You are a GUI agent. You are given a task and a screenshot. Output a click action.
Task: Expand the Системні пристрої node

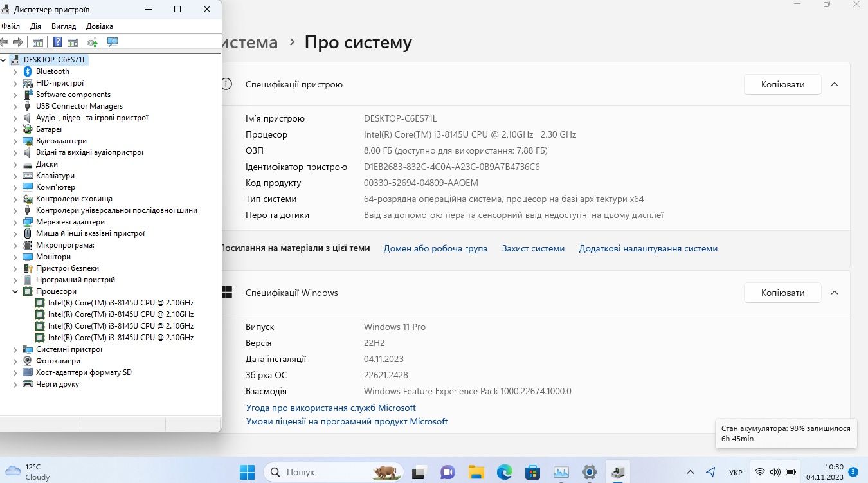tap(15, 349)
